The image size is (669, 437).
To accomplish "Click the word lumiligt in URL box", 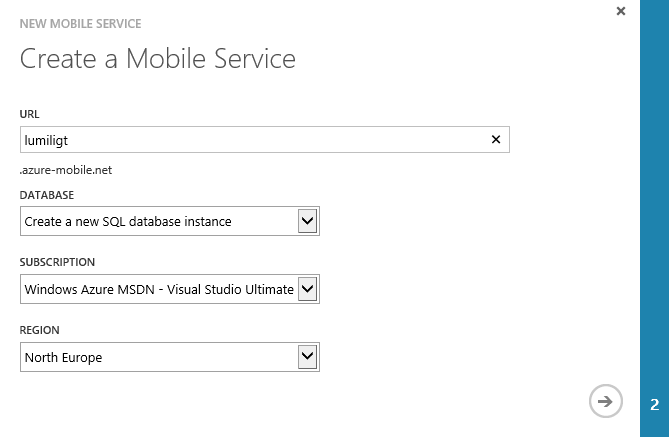I will 46,140.
